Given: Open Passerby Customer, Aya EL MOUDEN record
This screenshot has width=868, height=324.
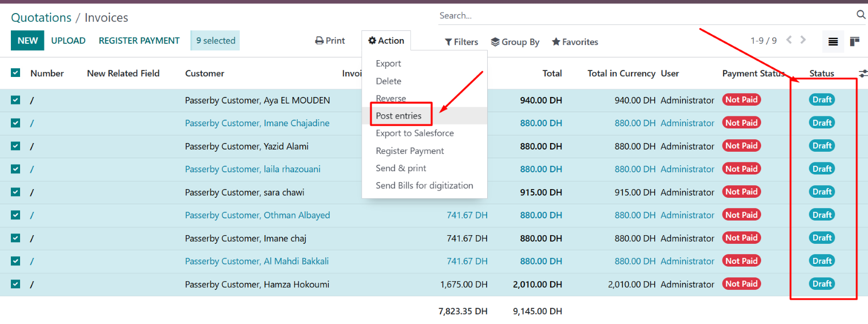Looking at the screenshot, I should click(x=257, y=100).
